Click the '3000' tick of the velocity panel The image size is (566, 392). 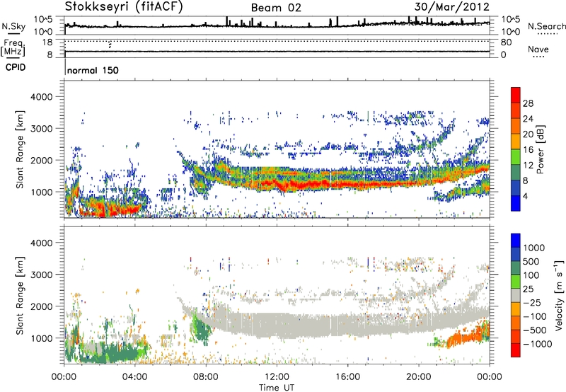(42, 275)
